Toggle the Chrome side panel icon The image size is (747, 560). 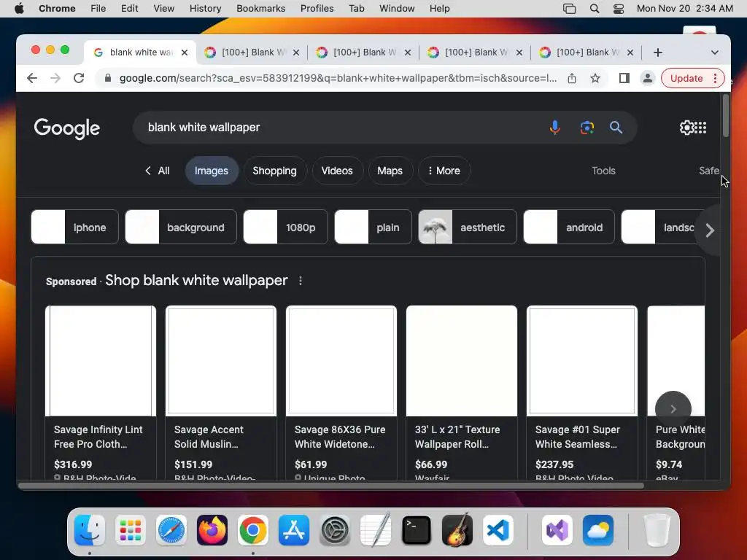(x=624, y=78)
